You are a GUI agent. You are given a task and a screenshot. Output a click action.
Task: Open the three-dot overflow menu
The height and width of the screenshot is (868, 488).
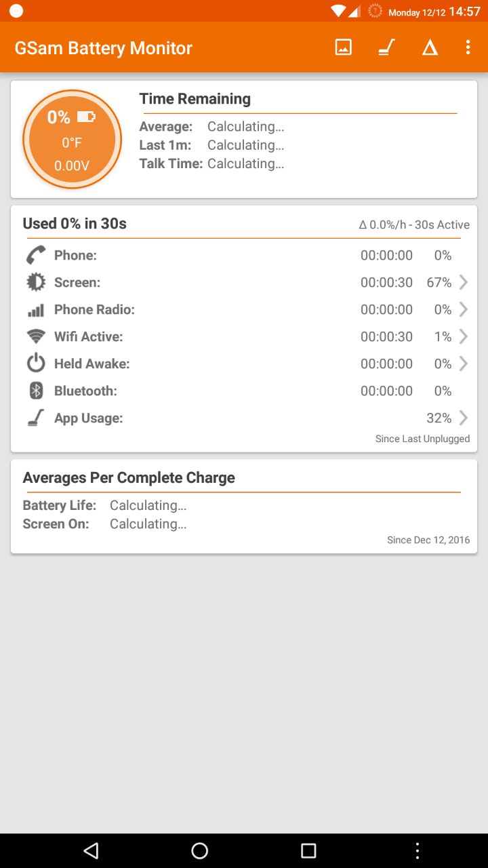point(468,47)
